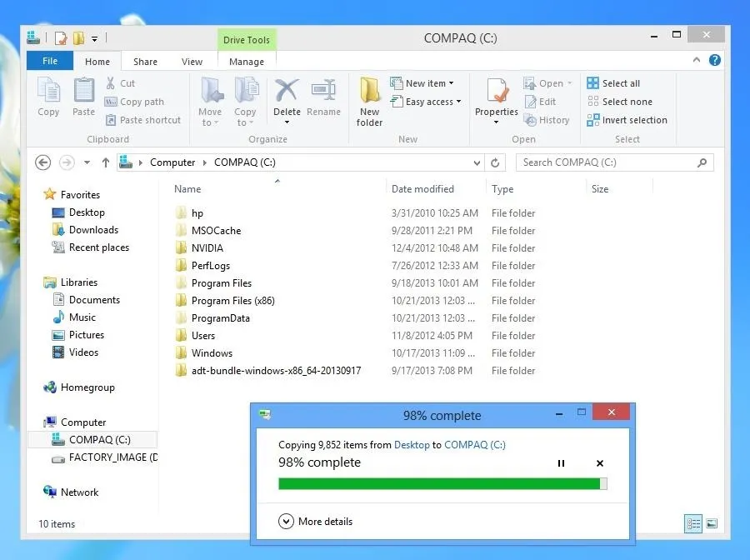This screenshot has width=750, height=560.
Task: Sort by Date modified column header
Action: [422, 189]
